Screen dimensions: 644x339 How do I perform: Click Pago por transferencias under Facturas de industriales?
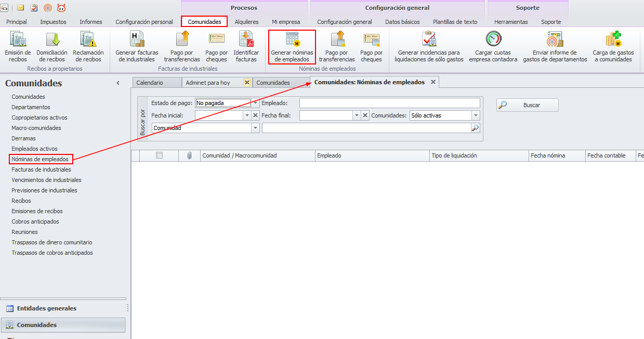tap(182, 47)
